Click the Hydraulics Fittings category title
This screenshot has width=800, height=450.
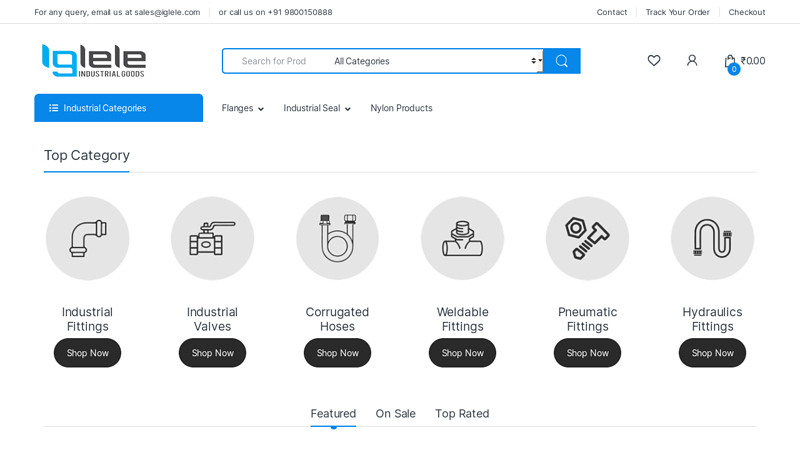click(712, 319)
